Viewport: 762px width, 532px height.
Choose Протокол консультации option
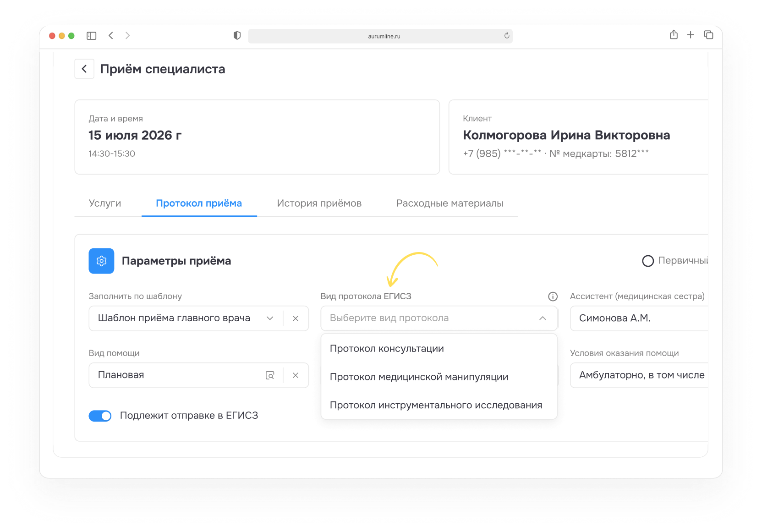pyautogui.click(x=439, y=349)
